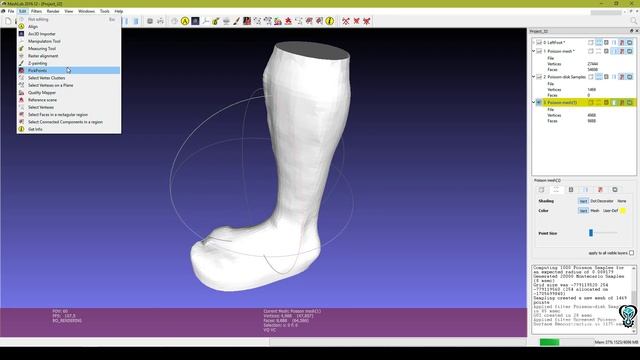Toggle visibility of highlighted layer 3 Poisson mesh

tap(539, 102)
